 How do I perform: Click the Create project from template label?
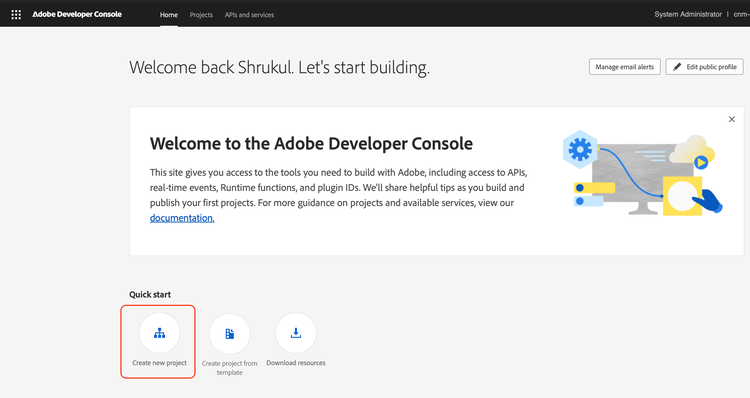(x=230, y=368)
